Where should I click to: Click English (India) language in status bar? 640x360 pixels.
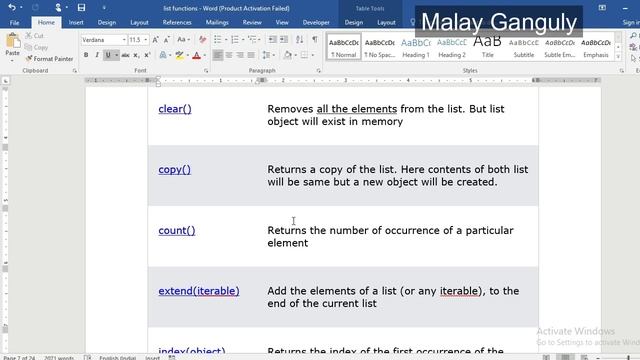pos(118,358)
